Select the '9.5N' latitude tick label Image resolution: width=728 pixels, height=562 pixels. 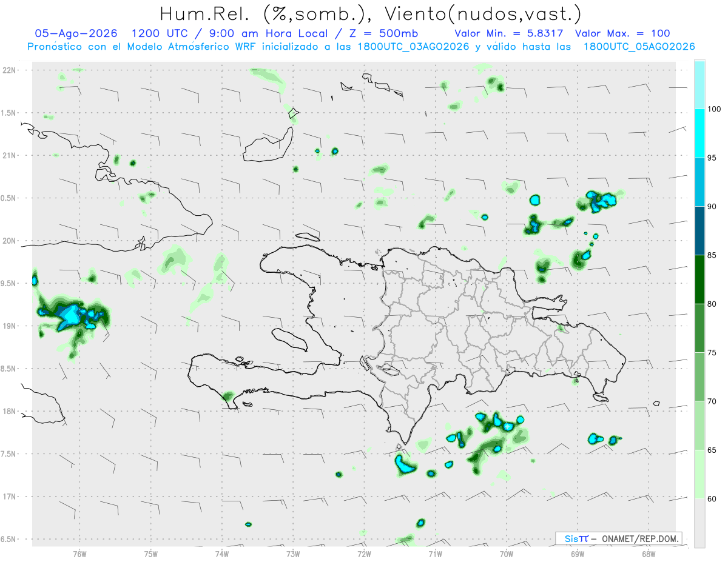(8, 283)
